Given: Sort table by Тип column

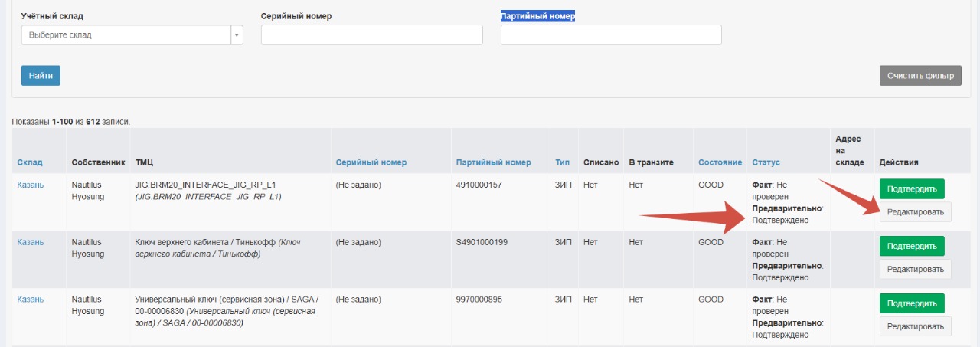Looking at the screenshot, I should pos(563,162).
